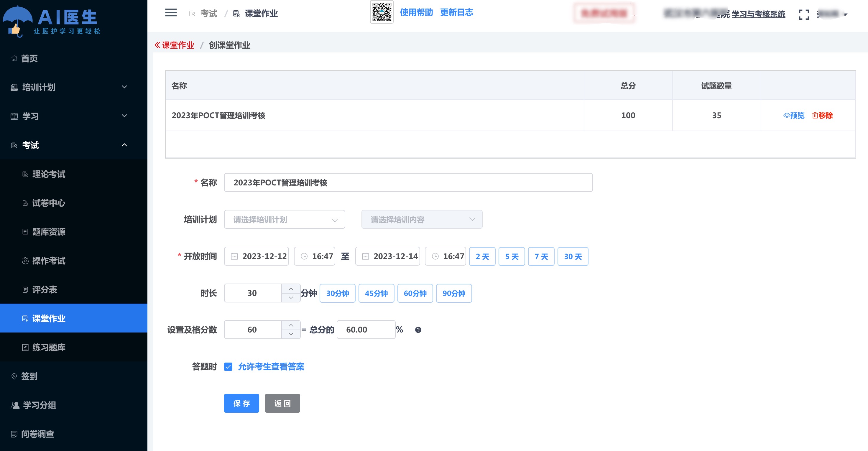Set duration to 30分钟
The width and height of the screenshot is (868, 451).
click(337, 293)
